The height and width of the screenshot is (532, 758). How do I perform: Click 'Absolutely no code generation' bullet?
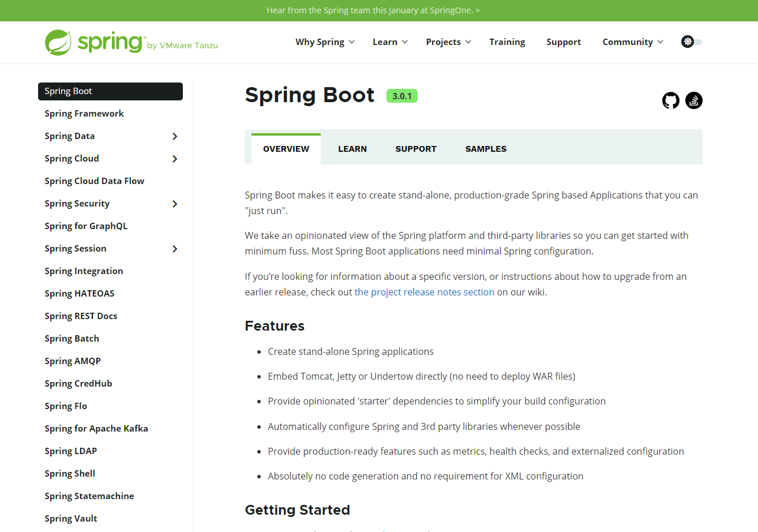tap(426, 476)
